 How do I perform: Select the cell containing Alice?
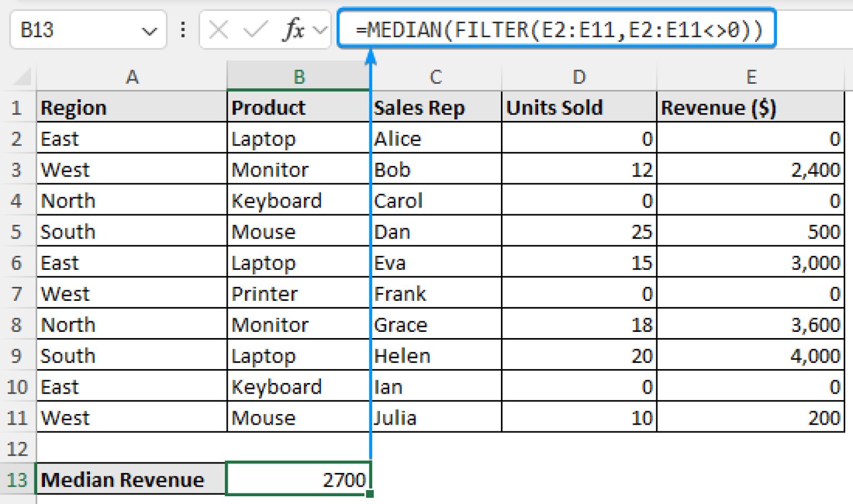click(436, 138)
